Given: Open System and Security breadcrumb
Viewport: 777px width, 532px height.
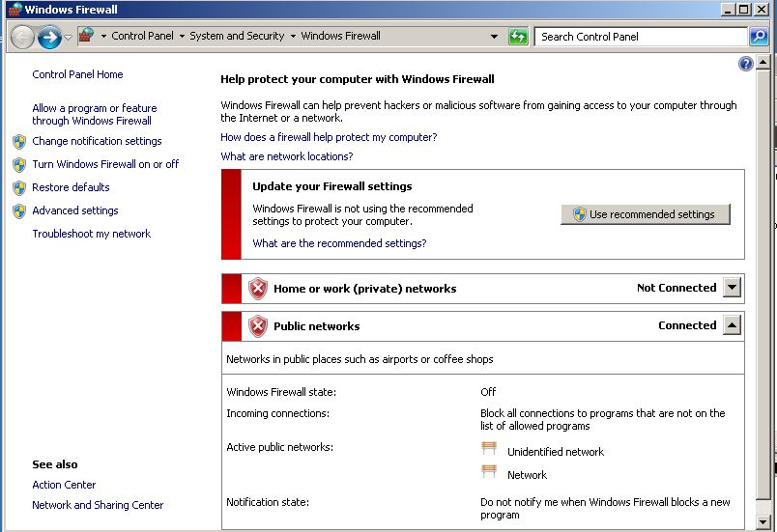Looking at the screenshot, I should point(237,36).
